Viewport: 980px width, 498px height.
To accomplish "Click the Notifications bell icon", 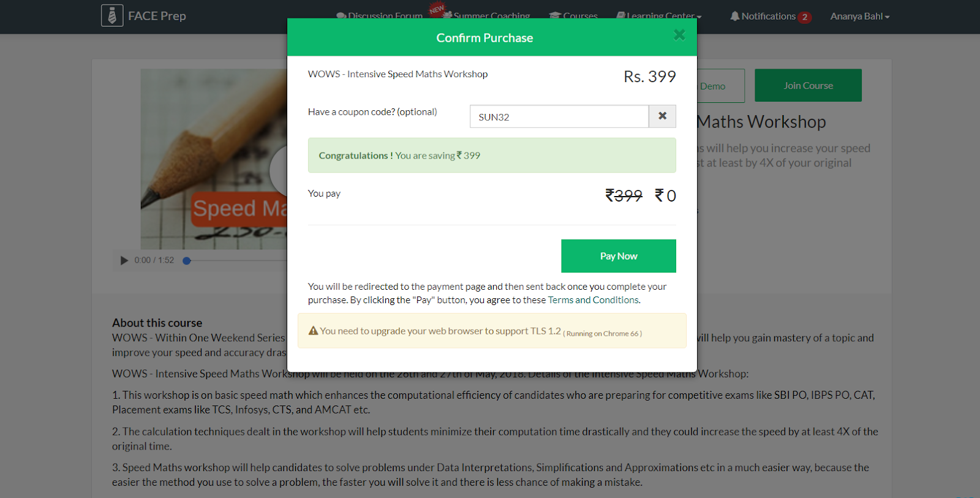I will (734, 16).
